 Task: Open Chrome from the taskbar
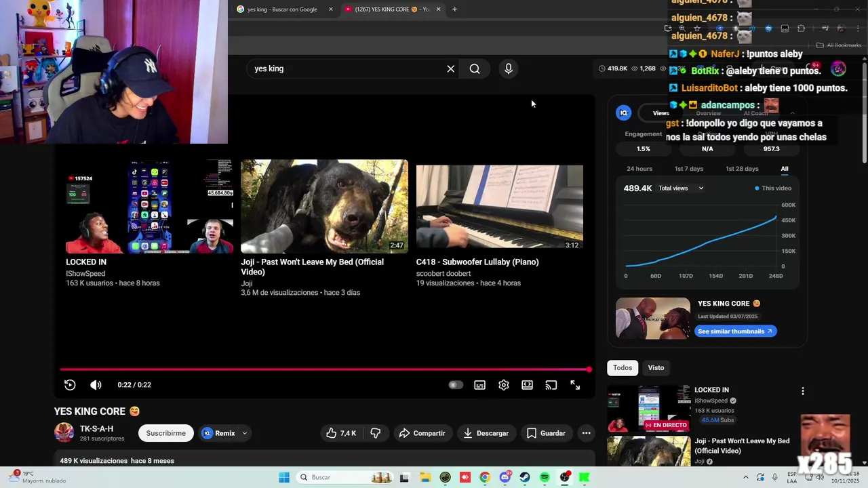pos(484,477)
